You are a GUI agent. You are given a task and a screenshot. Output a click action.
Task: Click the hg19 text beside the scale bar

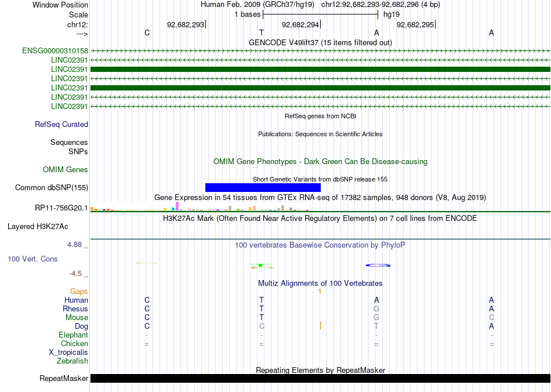(391, 14)
